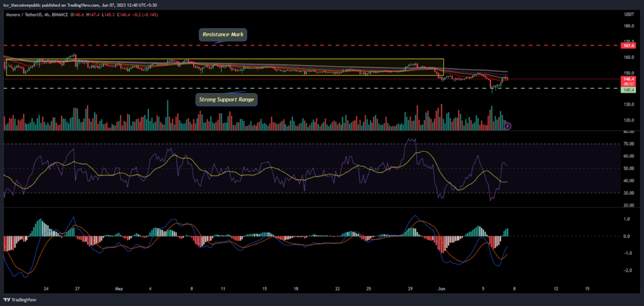Click the 18 date axis label
Screen dimensions: 644x306
coord(296,289)
